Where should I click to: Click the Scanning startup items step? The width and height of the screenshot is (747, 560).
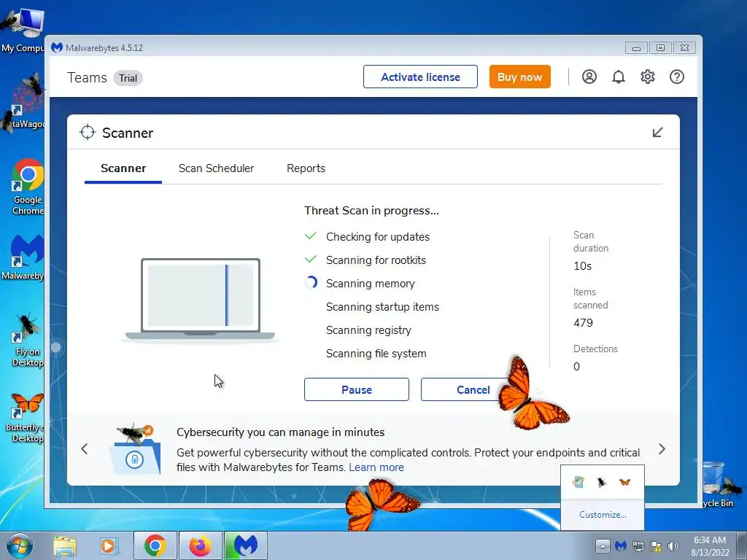pyautogui.click(x=382, y=307)
